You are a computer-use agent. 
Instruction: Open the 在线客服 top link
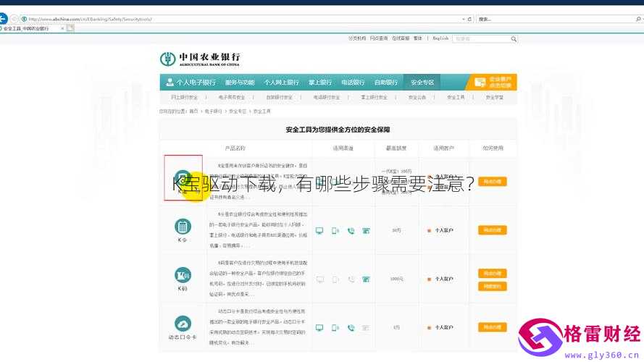click(401, 38)
